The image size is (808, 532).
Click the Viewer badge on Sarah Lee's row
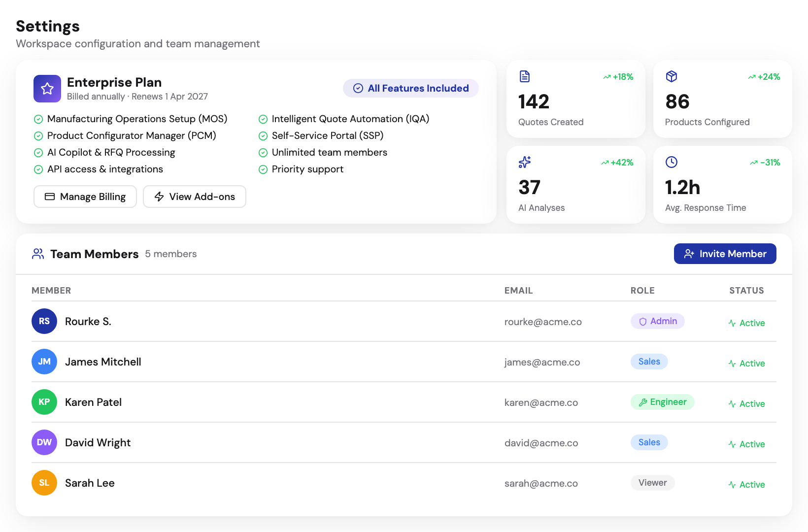652,483
